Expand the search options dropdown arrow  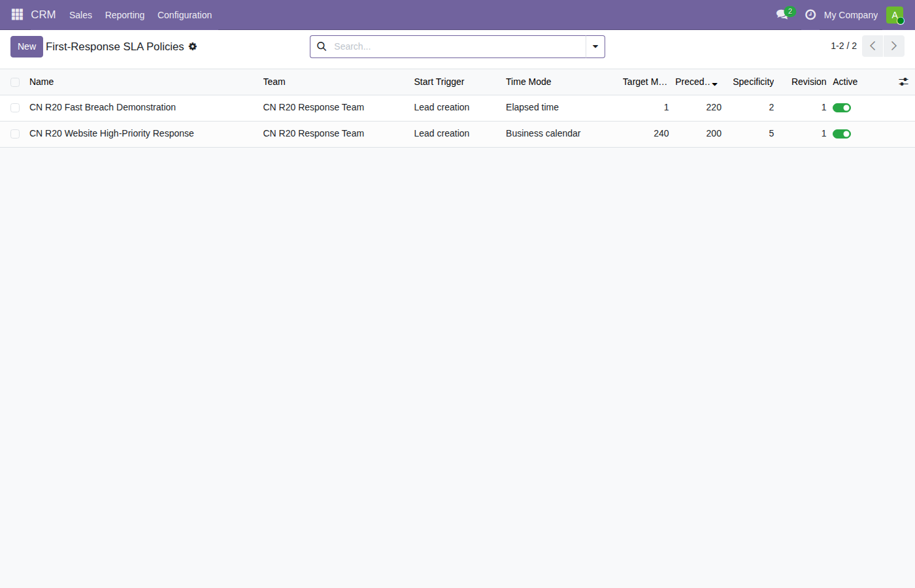(595, 46)
